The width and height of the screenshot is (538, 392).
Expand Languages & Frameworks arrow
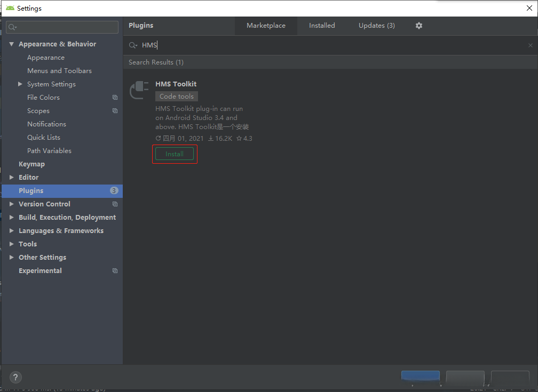pos(11,231)
